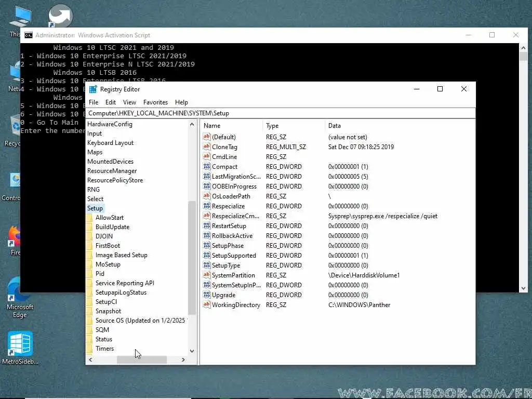Select the Keyboard Layout key
Screen dimensions: 532x399
coord(110,143)
